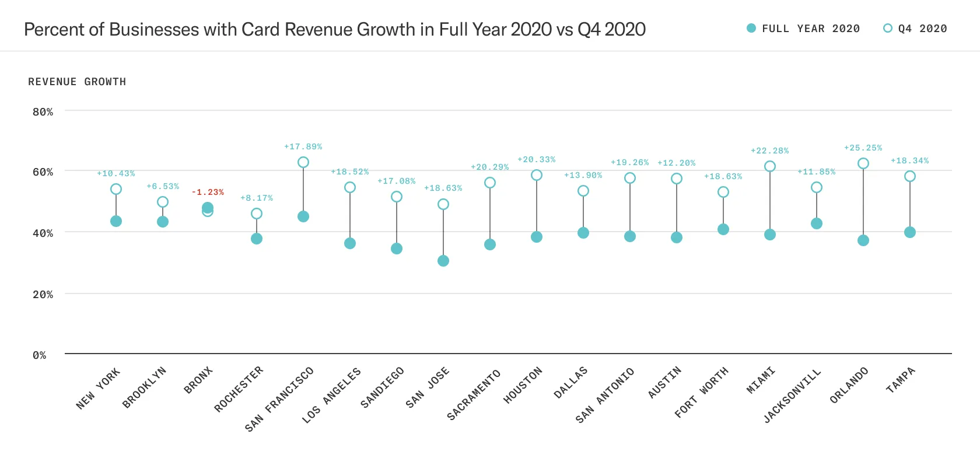
Task: Click the +10.43% New York label
Action: 116,173
